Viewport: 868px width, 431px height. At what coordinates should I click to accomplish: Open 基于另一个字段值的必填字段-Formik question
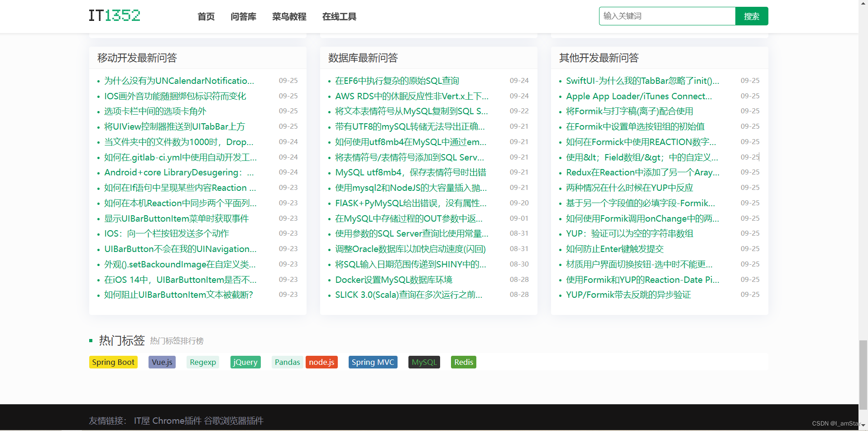pyautogui.click(x=641, y=203)
